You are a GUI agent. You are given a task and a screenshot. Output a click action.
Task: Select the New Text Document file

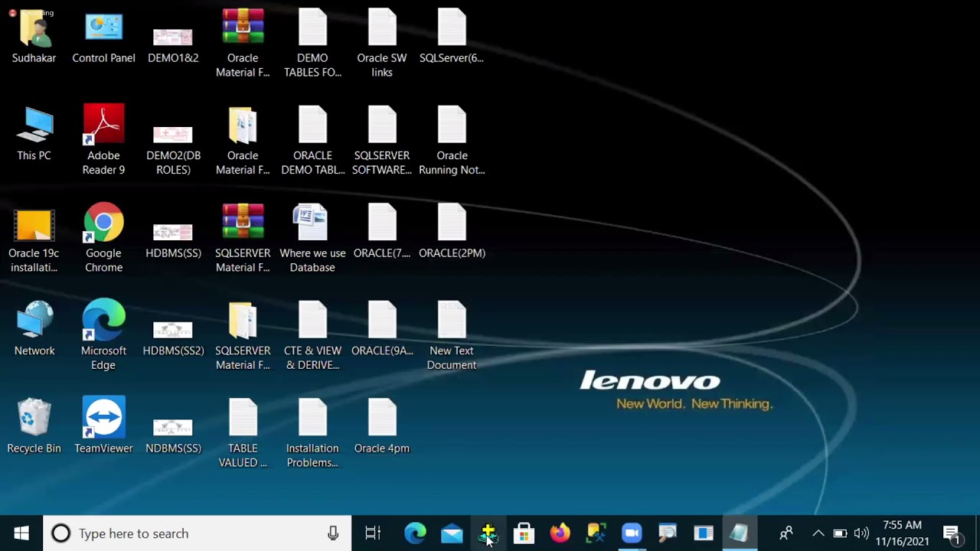coord(452,336)
